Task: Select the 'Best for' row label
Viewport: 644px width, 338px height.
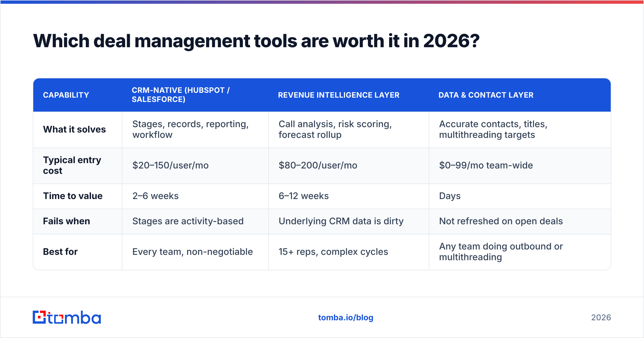Action: coord(60,252)
